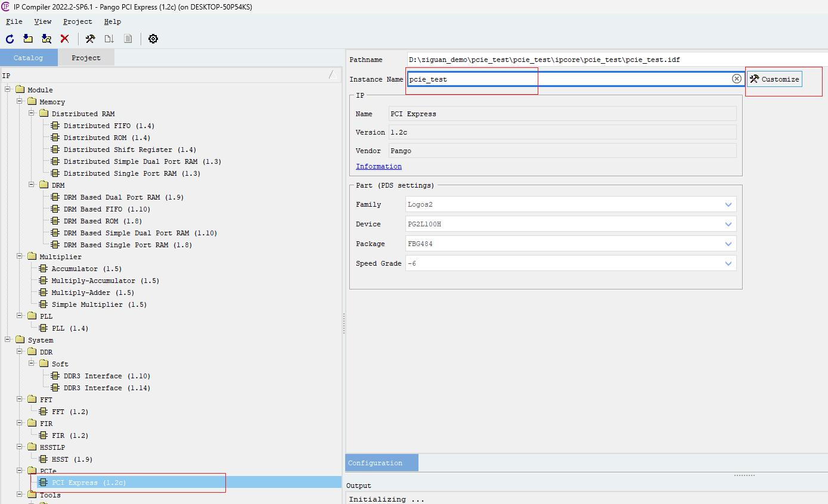Select the Configuration tab
The height and width of the screenshot is (504, 828).
[382, 463]
